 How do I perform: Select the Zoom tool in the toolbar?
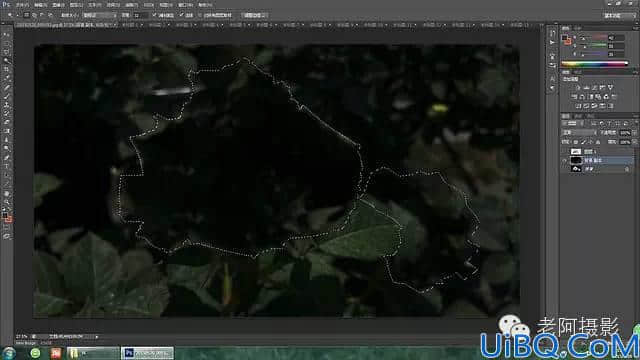[x=6, y=202]
